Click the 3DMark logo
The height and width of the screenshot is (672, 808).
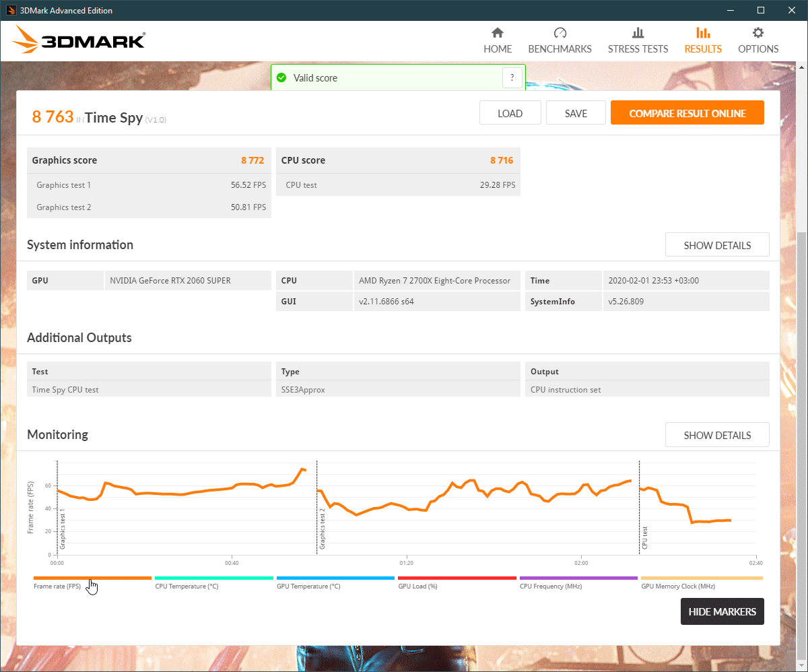tap(78, 40)
